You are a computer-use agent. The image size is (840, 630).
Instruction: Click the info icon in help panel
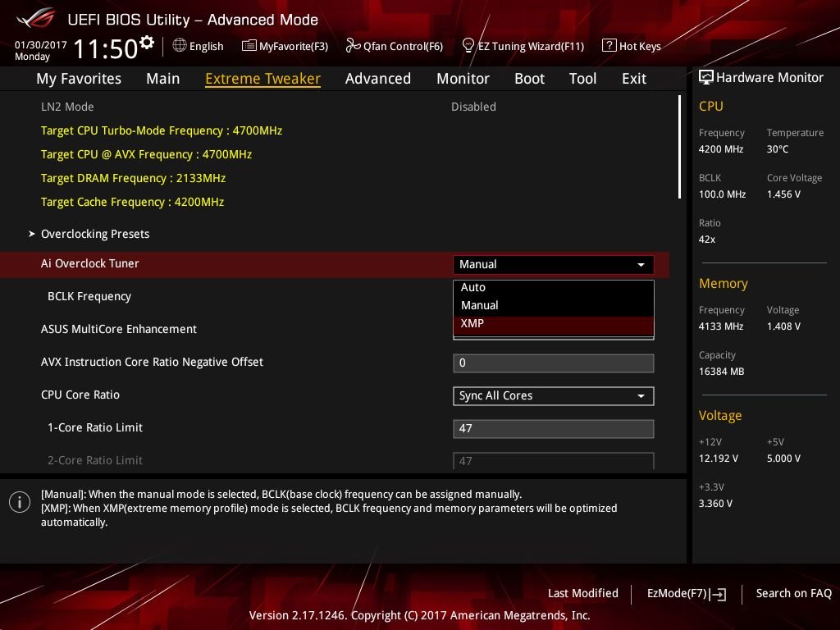point(20,502)
